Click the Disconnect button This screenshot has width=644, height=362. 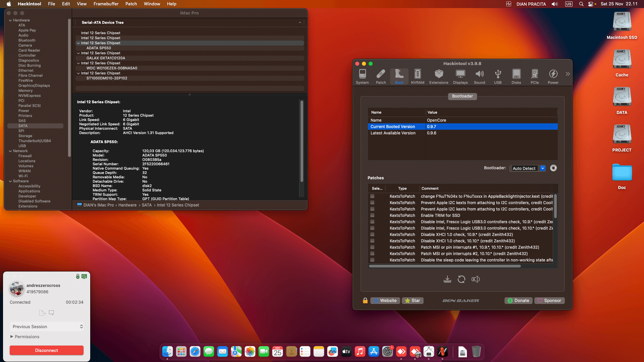(x=47, y=350)
